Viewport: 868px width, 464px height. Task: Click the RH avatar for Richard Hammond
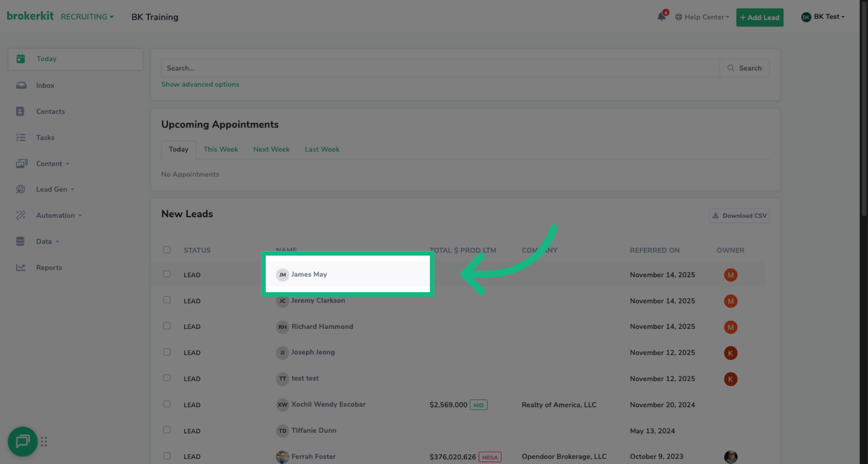283,327
